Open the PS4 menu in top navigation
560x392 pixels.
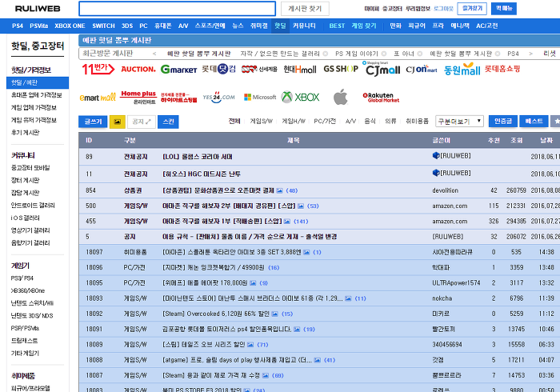point(18,26)
